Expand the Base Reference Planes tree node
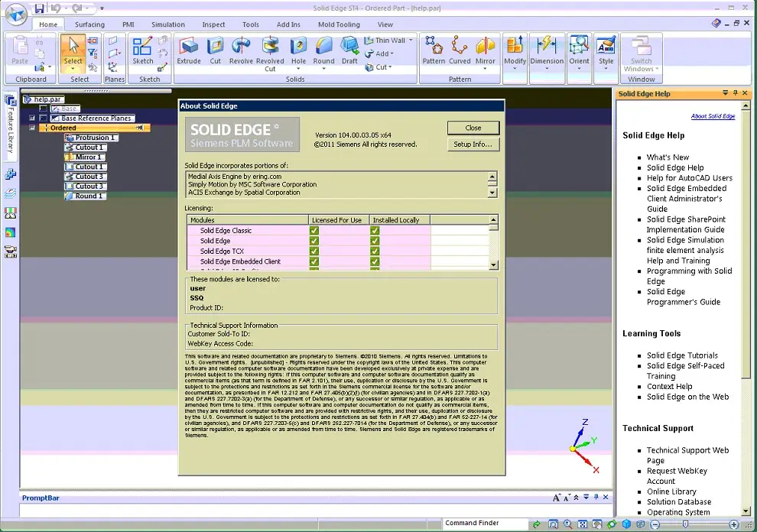The width and height of the screenshot is (757, 532). (x=32, y=118)
